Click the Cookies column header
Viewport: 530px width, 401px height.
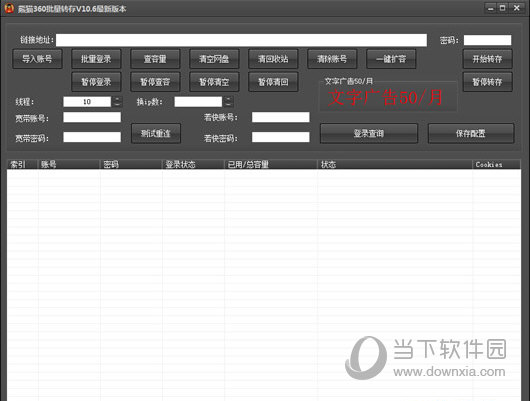[x=497, y=164]
